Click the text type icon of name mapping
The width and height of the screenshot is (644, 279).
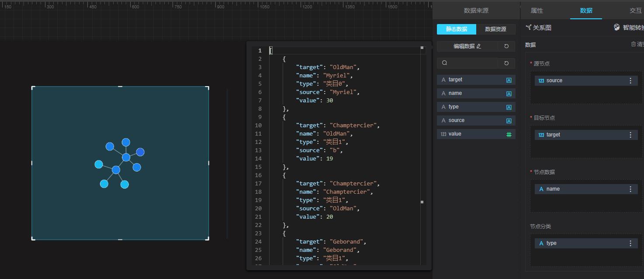tap(541, 189)
